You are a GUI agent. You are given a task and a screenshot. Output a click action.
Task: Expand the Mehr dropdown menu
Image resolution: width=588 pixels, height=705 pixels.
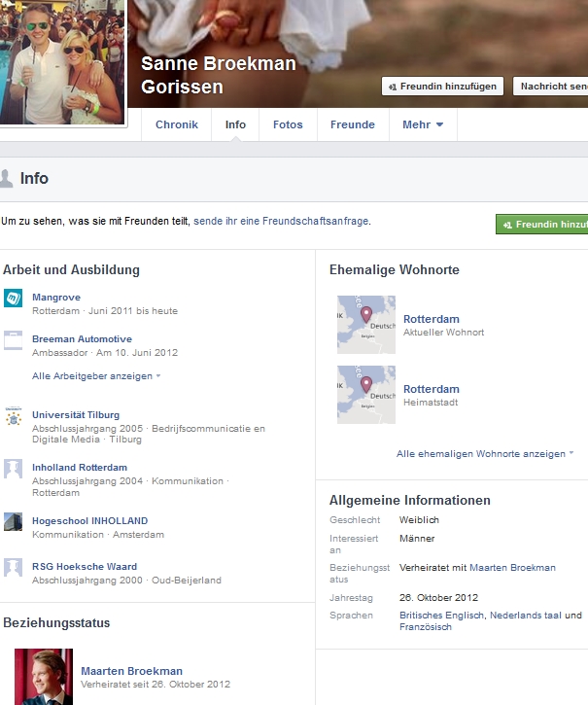(x=423, y=124)
